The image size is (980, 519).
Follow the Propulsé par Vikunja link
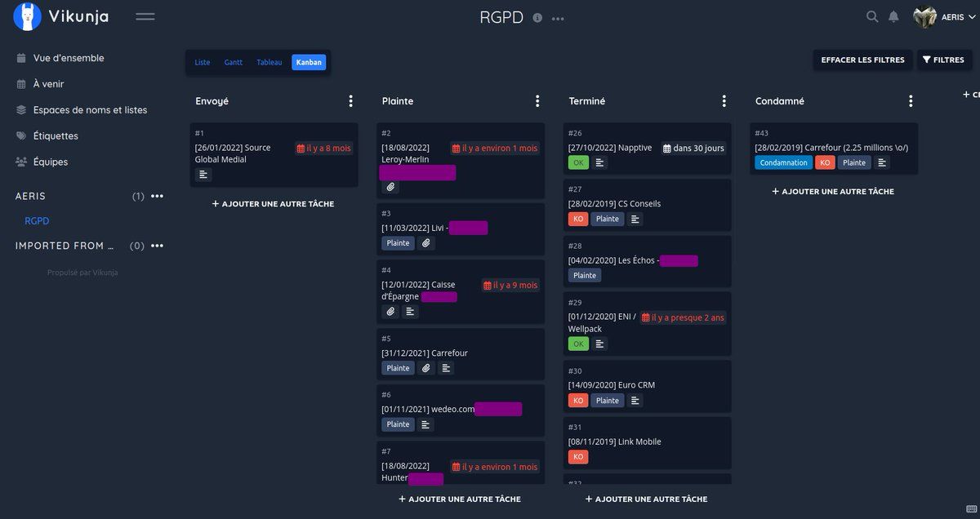pos(82,273)
